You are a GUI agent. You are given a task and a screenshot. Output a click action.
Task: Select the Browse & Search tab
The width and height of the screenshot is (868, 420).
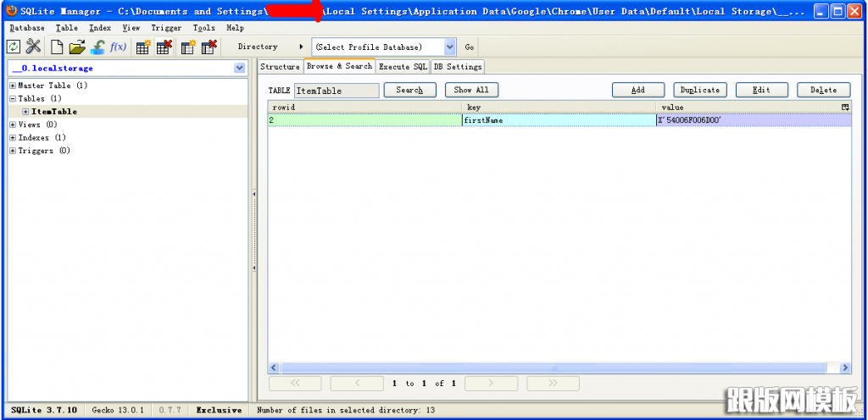(x=339, y=66)
